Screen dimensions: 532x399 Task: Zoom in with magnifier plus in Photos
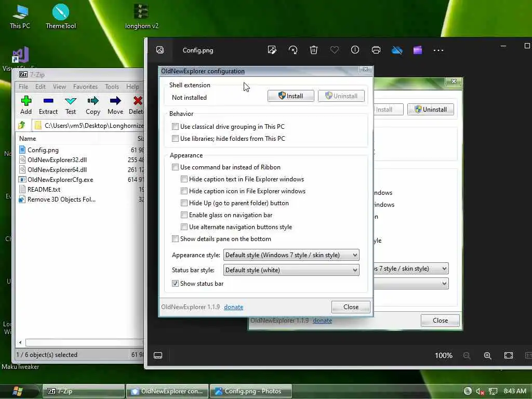coord(487,355)
